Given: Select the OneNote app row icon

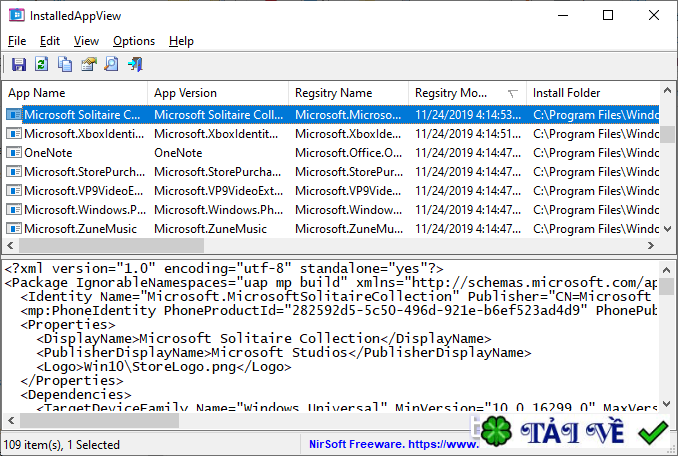Looking at the screenshot, I should pyautogui.click(x=14, y=153).
